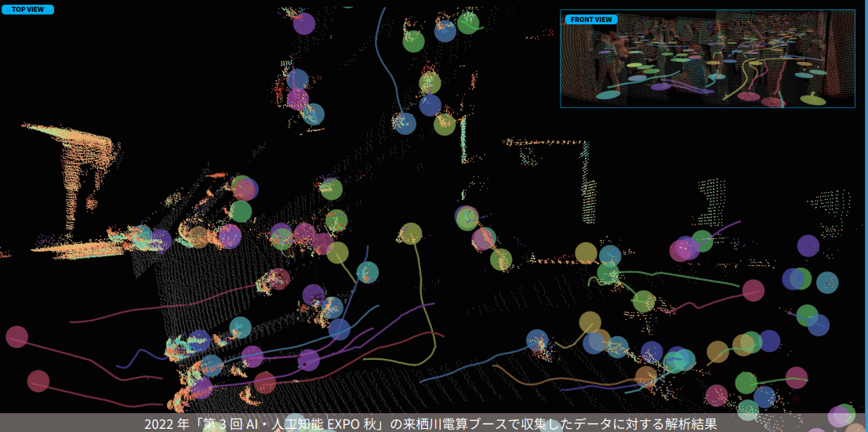Click the TOP VIEW label badge
The image size is (868, 432).
click(28, 9)
